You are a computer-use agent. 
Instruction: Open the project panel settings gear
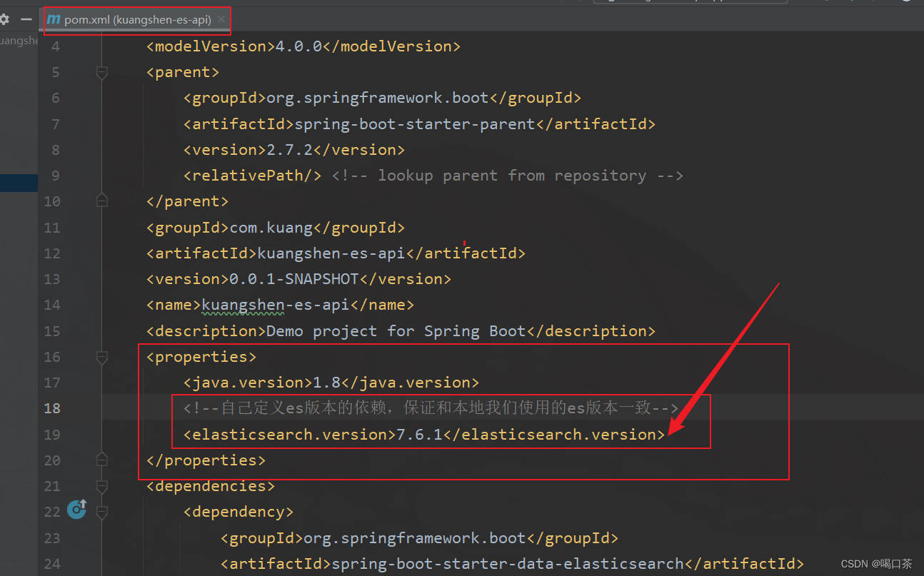(x=5, y=20)
